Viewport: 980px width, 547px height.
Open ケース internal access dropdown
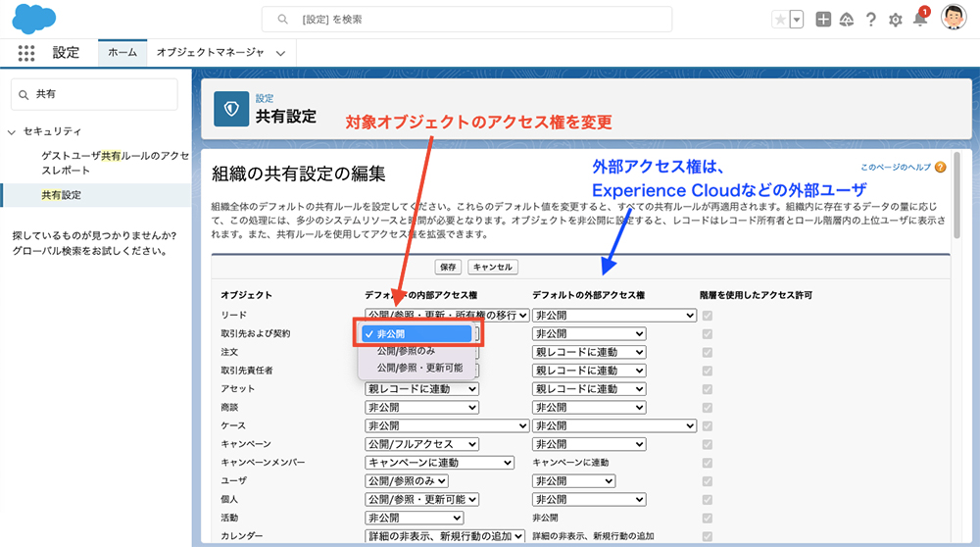point(447,425)
